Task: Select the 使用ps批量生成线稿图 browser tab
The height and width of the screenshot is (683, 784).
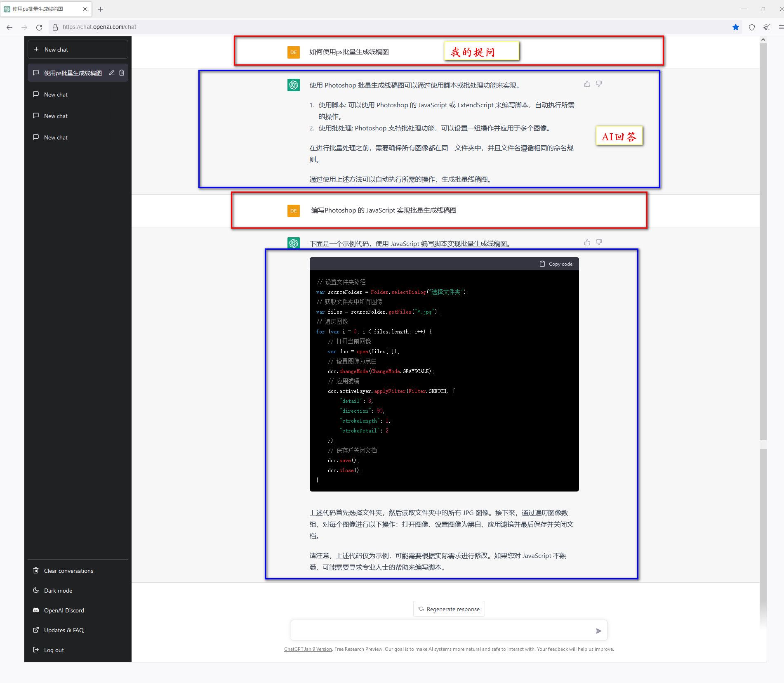Action: pos(45,9)
